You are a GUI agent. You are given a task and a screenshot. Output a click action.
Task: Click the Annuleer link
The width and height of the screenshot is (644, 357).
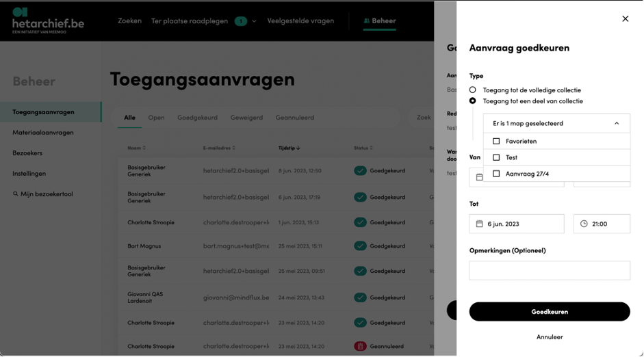[x=550, y=337]
